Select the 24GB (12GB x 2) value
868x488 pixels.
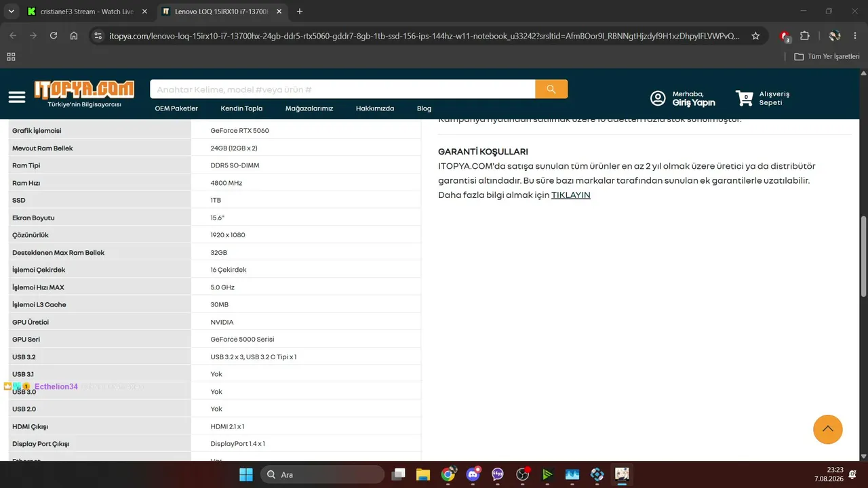[x=234, y=148]
